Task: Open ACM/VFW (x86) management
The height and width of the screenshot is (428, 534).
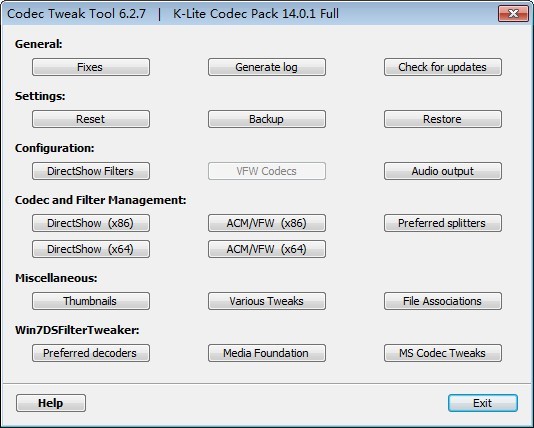Action: click(267, 223)
